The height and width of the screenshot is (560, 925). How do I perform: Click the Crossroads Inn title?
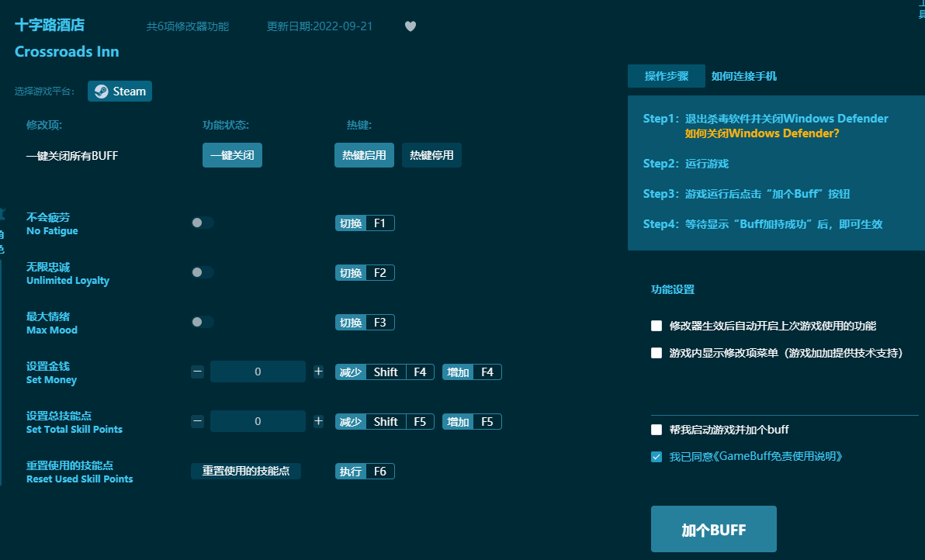coord(67,52)
